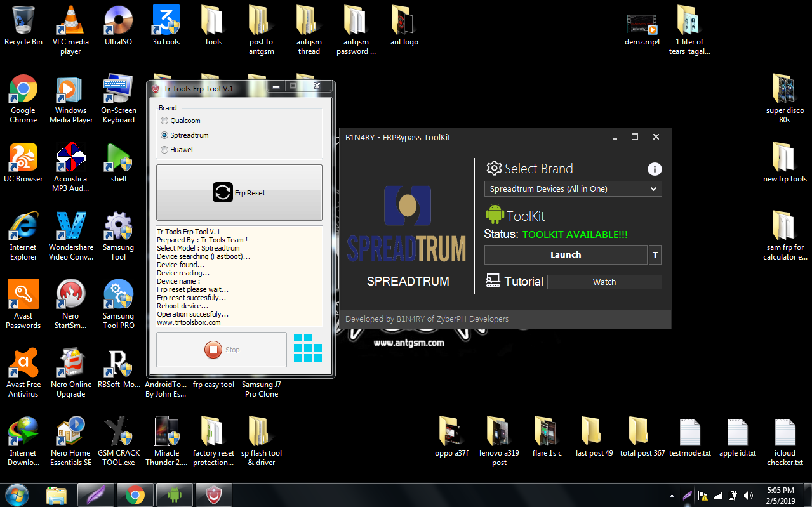812x507 pixels.
Task: Open Windows Explorer from the taskbar
Action: point(57,495)
